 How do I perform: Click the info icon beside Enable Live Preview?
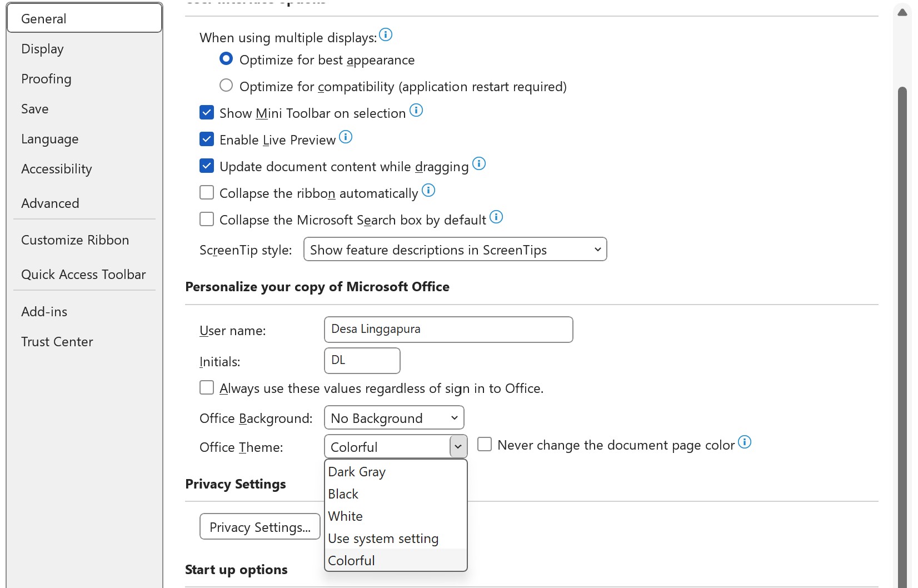[346, 137]
